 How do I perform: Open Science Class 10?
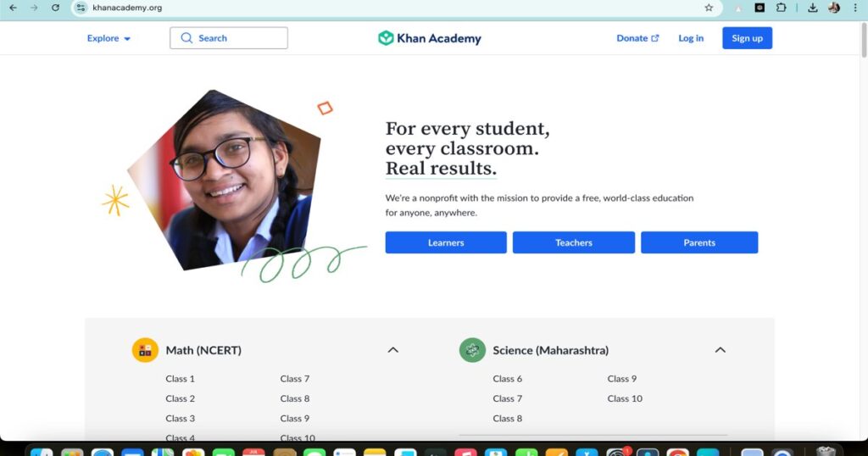pos(625,398)
